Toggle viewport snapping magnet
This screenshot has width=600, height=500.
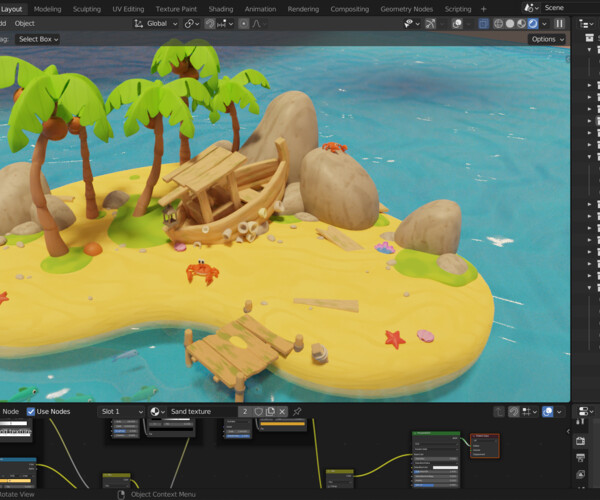click(x=209, y=24)
